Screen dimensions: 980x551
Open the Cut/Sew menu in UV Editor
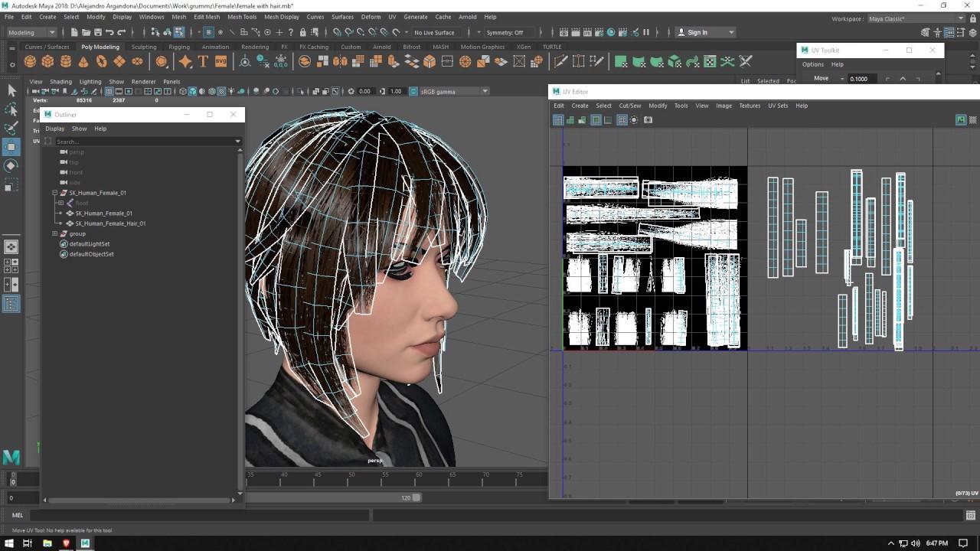click(x=629, y=106)
